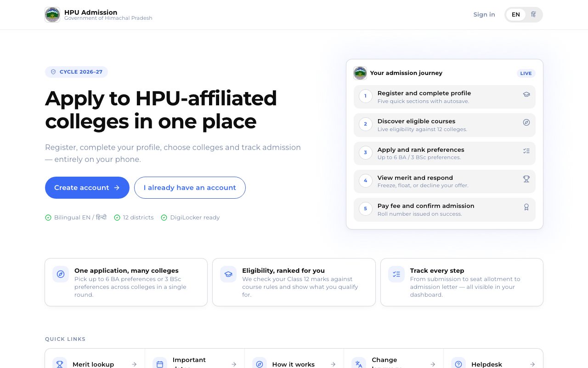Screen dimensions: 588x368
Task: Click "I already have an account"
Action: tap(190, 188)
